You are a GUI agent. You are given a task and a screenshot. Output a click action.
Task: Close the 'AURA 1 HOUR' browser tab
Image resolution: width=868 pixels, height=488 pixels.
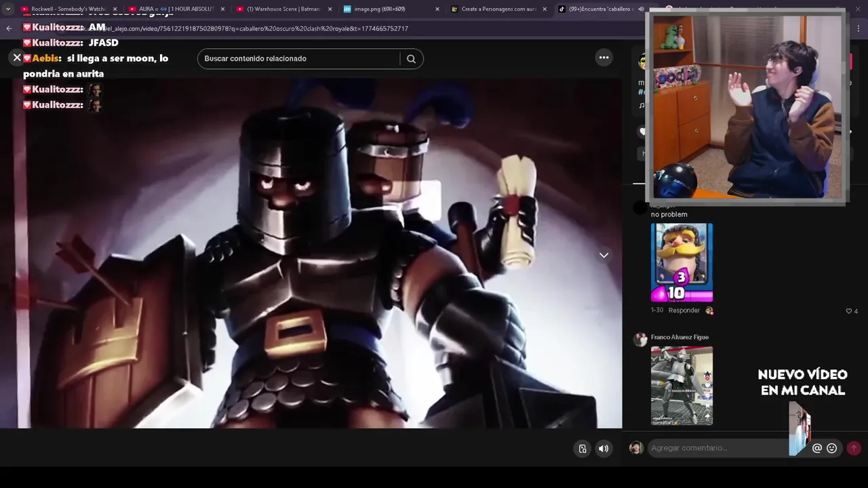222,9
